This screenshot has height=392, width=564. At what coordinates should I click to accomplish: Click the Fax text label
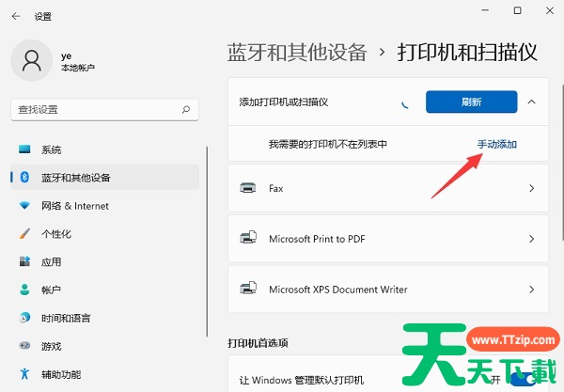(275, 188)
